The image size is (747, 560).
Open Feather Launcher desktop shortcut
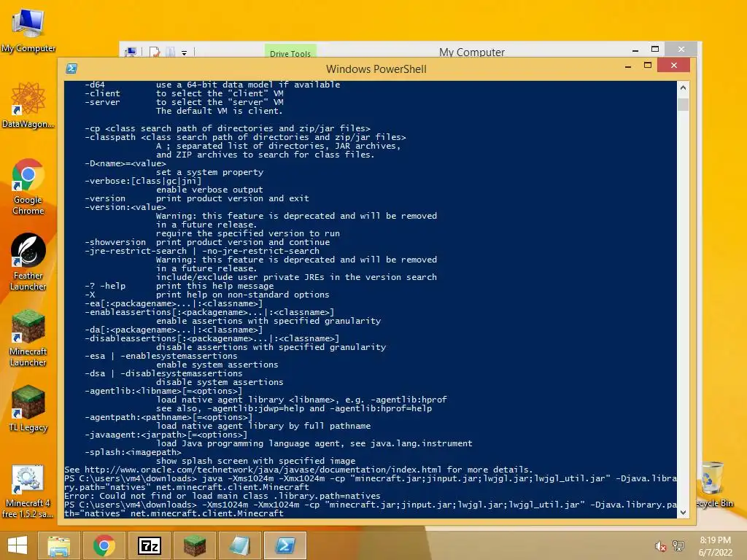tap(28, 262)
